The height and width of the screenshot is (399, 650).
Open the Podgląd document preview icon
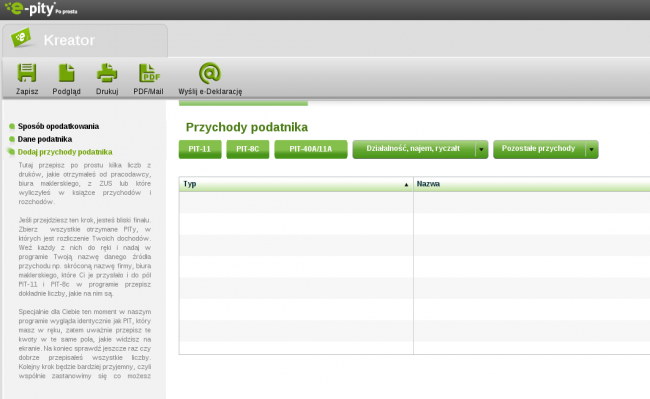(x=66, y=73)
